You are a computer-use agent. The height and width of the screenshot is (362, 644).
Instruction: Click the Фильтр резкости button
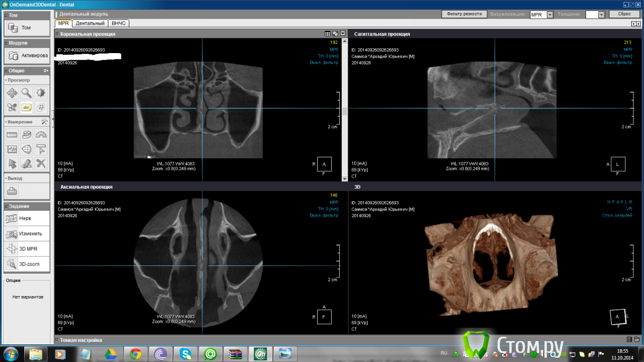pyautogui.click(x=464, y=14)
